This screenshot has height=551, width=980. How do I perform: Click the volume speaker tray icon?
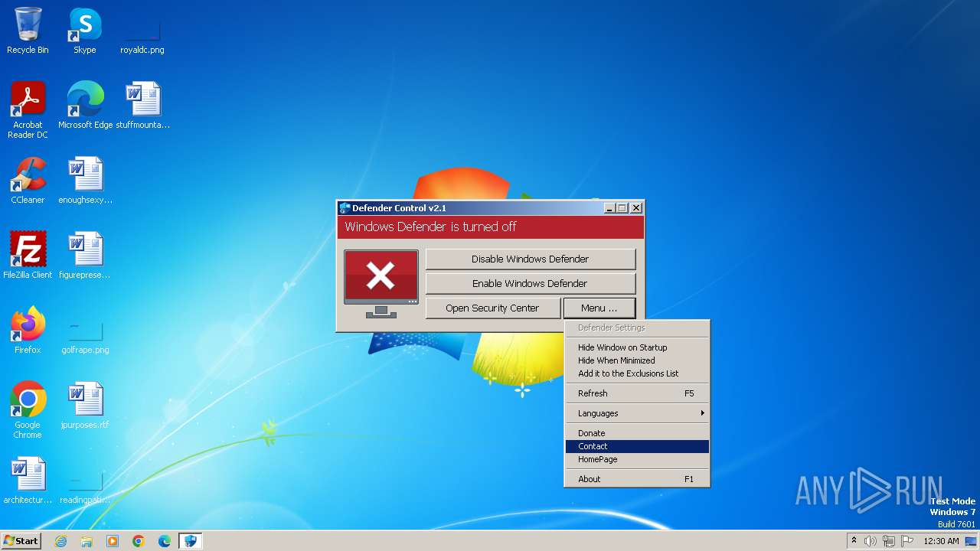pyautogui.click(x=871, y=541)
